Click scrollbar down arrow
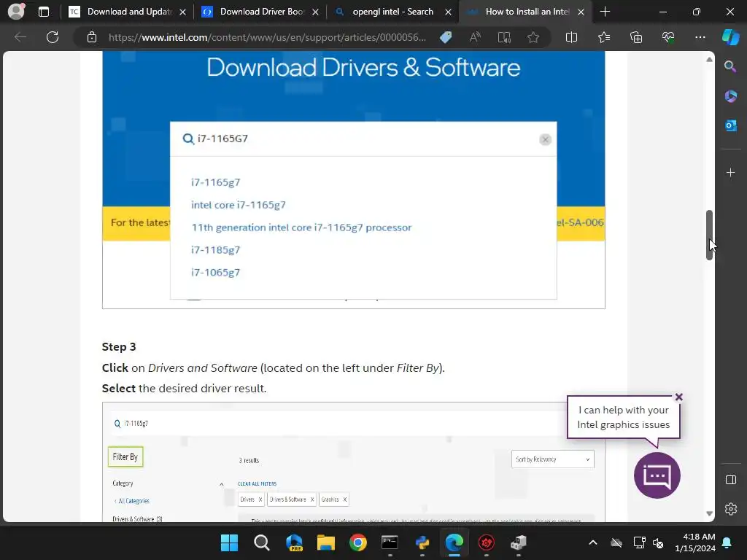Viewport: 747px width, 560px height. pyautogui.click(x=709, y=514)
